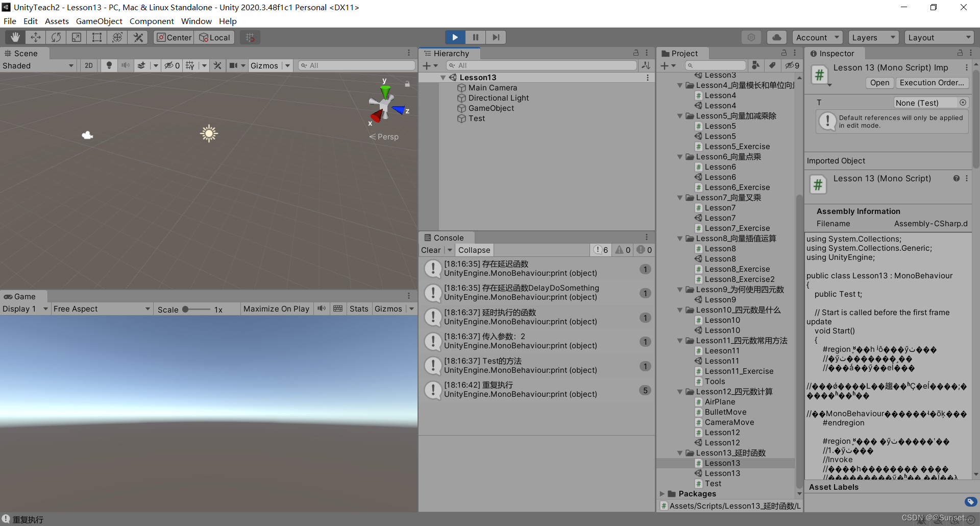Open the Component menu

pyautogui.click(x=152, y=21)
